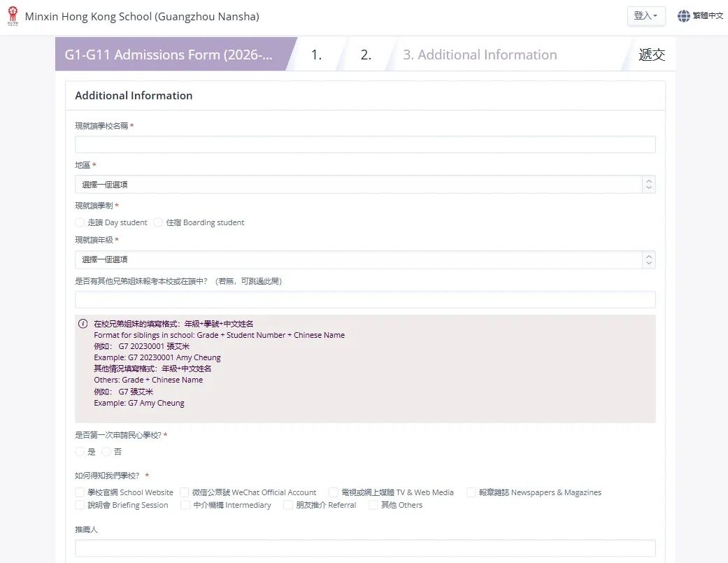
Task: Select the 走讀 Day student radio button
Action: [x=80, y=222]
